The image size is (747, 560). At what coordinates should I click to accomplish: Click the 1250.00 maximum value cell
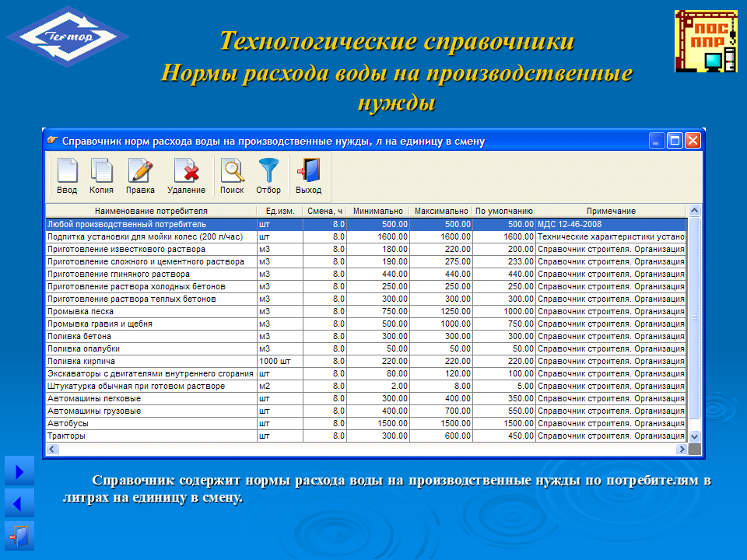441,311
